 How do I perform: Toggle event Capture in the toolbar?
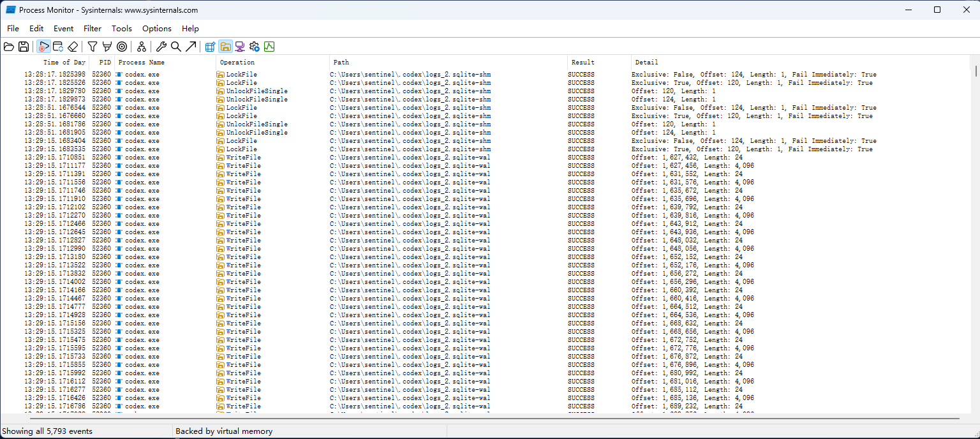[x=43, y=47]
